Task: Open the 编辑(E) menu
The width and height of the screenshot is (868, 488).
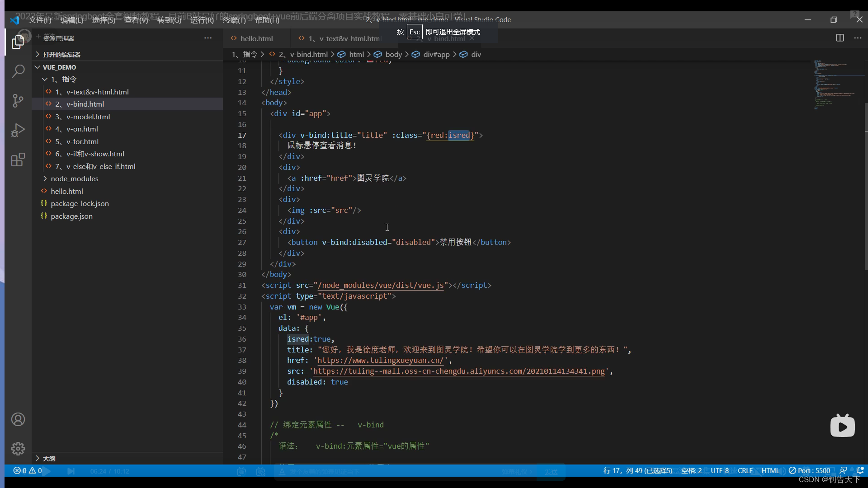Action: pyautogui.click(x=72, y=20)
